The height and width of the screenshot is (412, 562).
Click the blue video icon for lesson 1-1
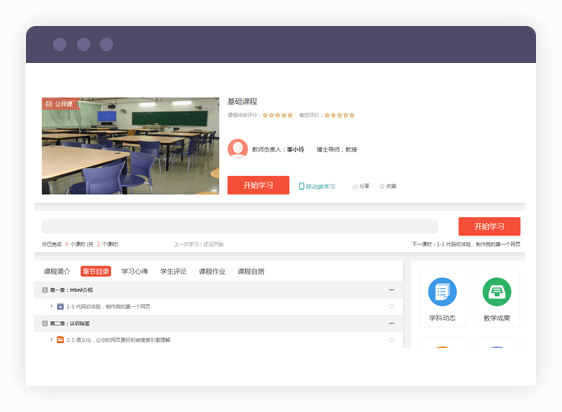60,307
